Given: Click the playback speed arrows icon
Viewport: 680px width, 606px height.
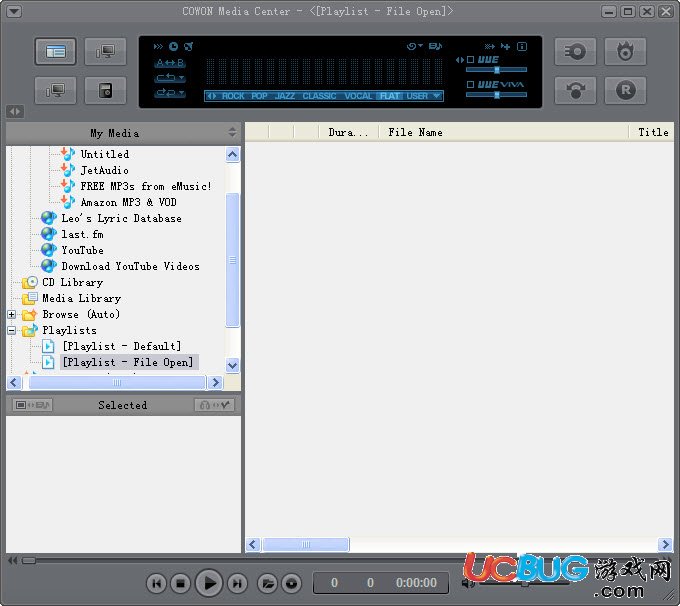Looking at the screenshot, I should click(158, 46).
